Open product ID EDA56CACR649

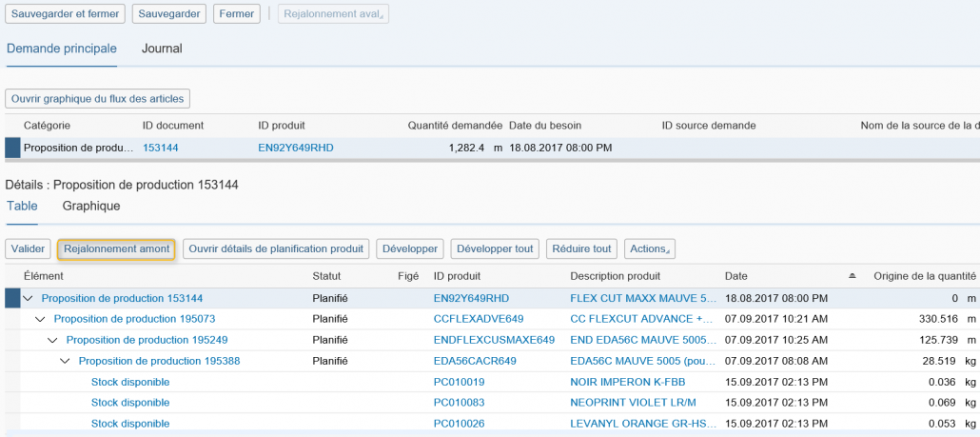point(475,361)
